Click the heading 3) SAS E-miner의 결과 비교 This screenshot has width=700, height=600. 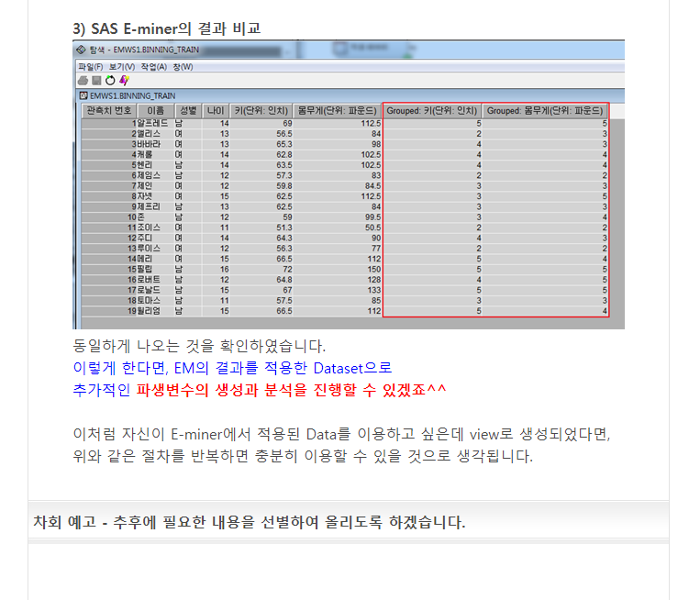(167, 28)
